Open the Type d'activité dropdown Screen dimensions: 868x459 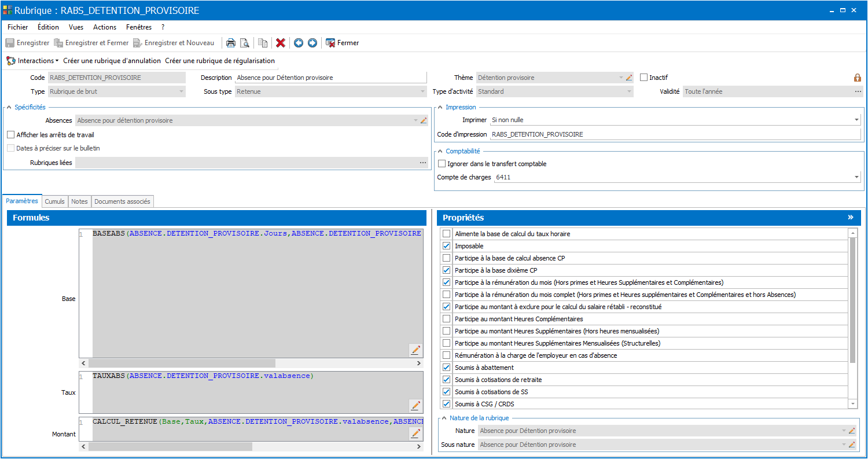click(629, 91)
